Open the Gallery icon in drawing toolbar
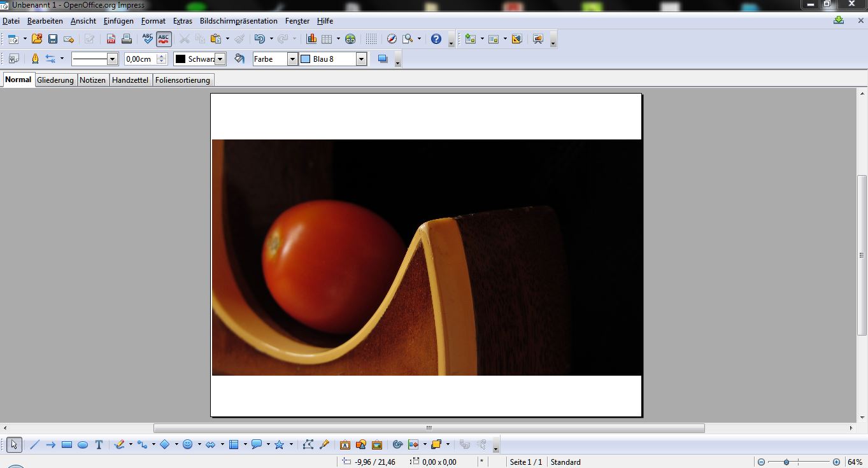This screenshot has width=868, height=468. [377, 444]
